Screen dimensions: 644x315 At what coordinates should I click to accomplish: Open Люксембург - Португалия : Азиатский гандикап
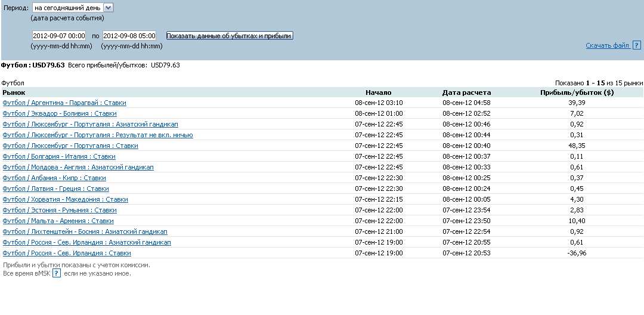point(91,124)
